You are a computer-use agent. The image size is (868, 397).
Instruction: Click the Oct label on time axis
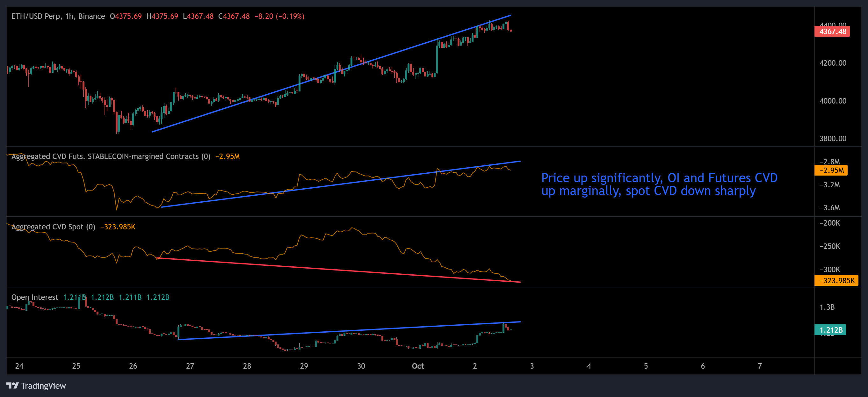[417, 366]
